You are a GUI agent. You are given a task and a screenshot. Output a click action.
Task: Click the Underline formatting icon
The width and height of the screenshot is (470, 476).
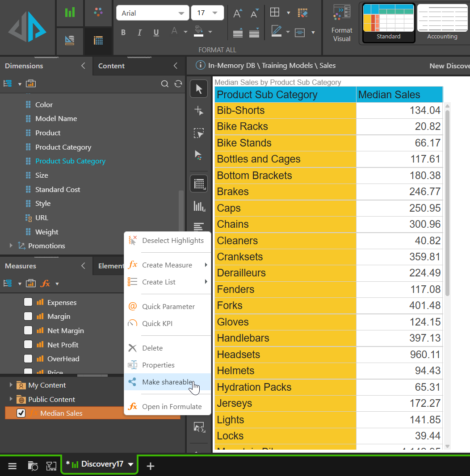[156, 32]
